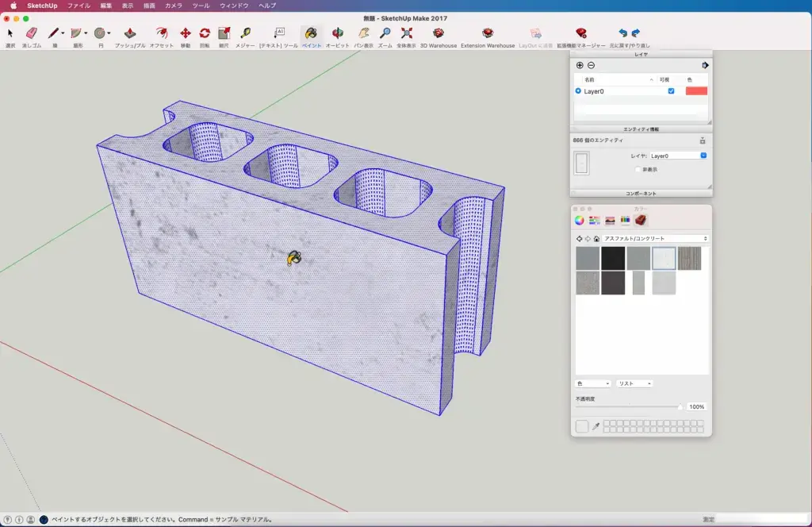Viewport: 812px width, 527px height.
Task: Switch to the image palette picker
Action: [610, 220]
